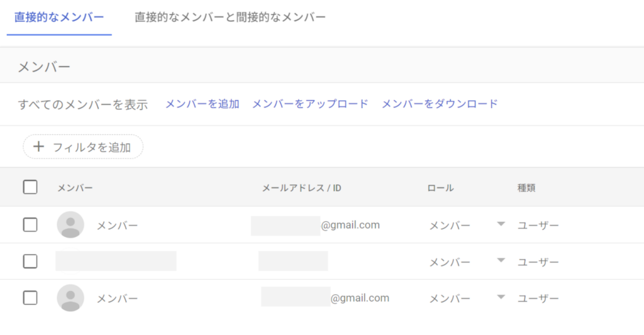Image resolution: width=644 pixels, height=335 pixels.
Task: Click the 種類 column header
Action: tap(526, 188)
